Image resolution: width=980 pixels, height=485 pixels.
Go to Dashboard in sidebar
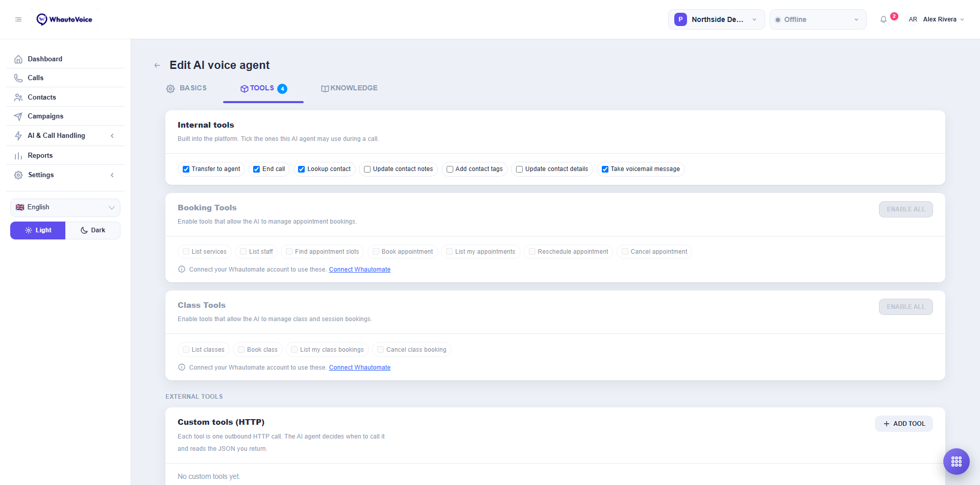[x=65, y=59]
